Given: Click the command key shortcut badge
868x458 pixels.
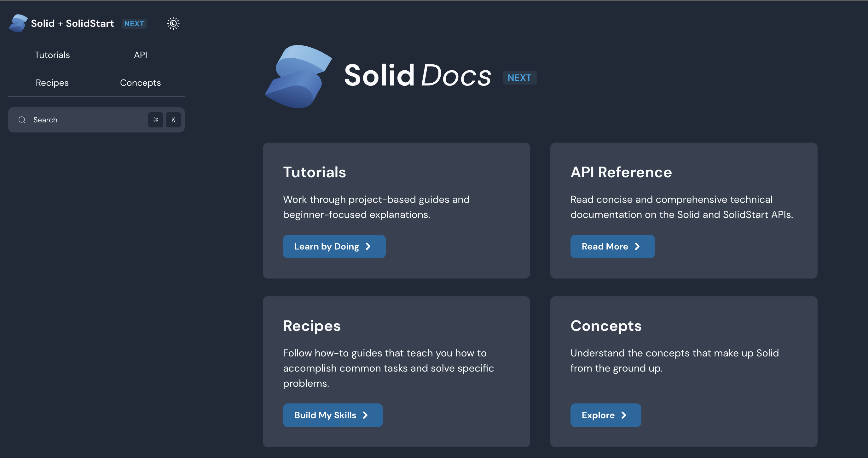Looking at the screenshot, I should click(x=155, y=120).
